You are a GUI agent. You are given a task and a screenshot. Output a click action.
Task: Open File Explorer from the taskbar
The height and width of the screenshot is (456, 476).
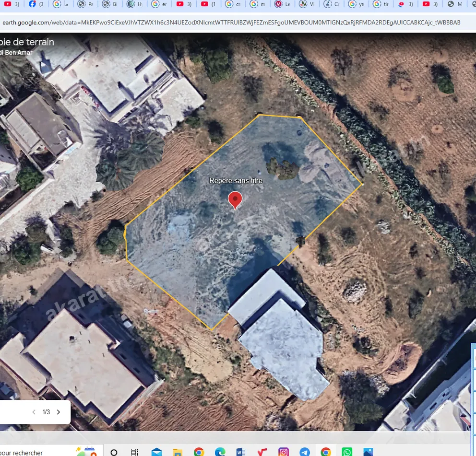pyautogui.click(x=178, y=452)
